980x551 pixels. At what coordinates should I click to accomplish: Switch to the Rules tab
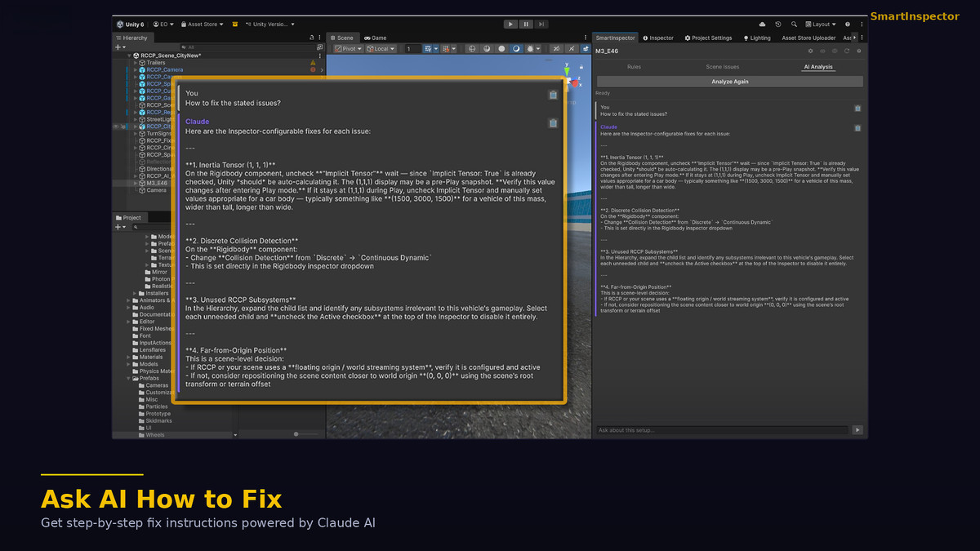[x=634, y=67]
